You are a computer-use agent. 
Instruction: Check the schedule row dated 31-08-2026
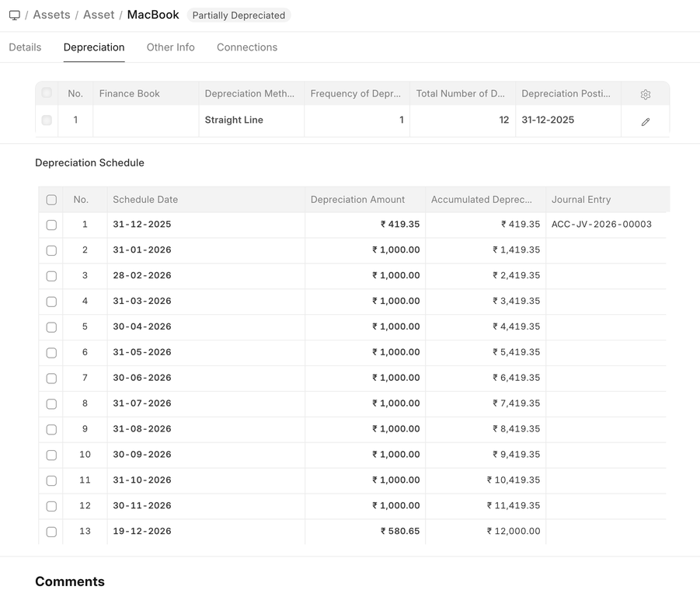click(x=51, y=429)
